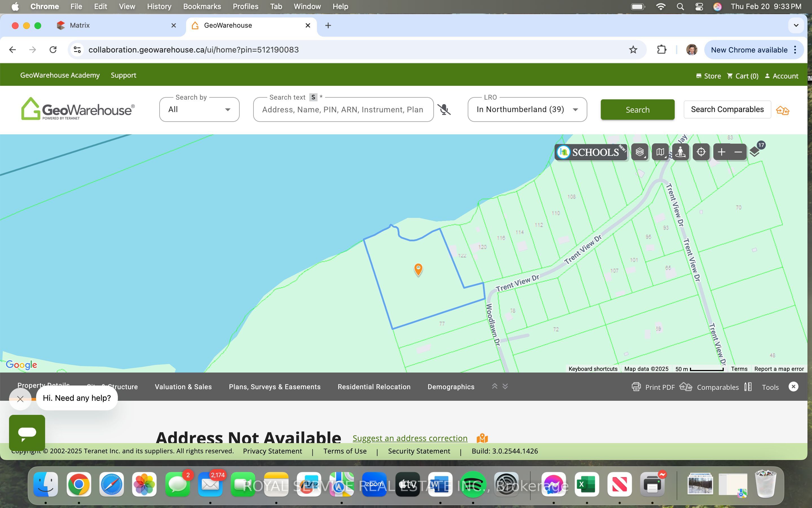Switch to Residential Relocation tab
812x508 pixels.
point(374,387)
